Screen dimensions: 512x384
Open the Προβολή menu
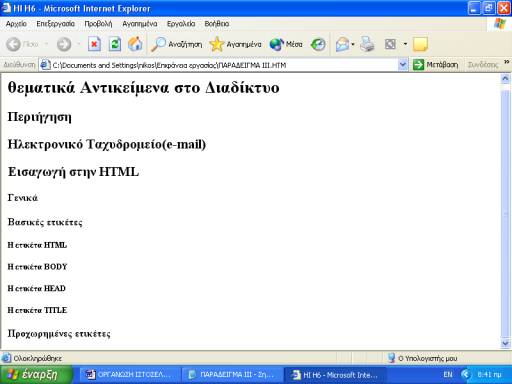pos(98,24)
